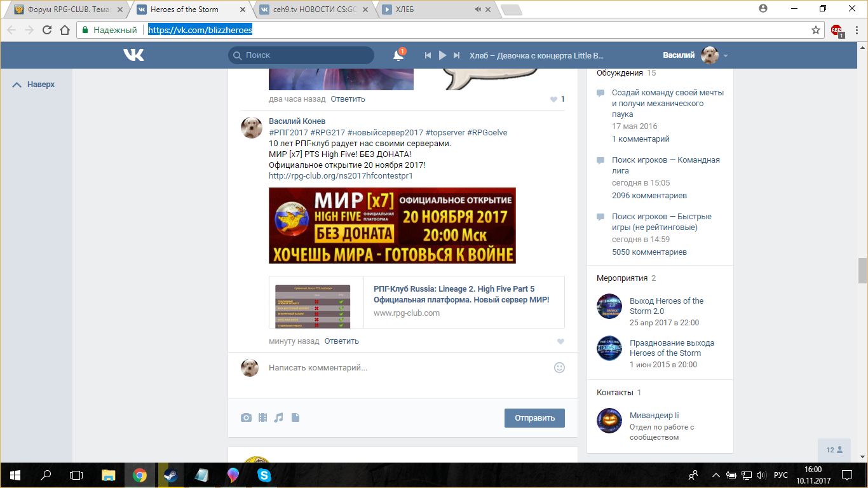Mute audio on the ХЛЕБ tab speaker icon
868x488 pixels.
(478, 10)
